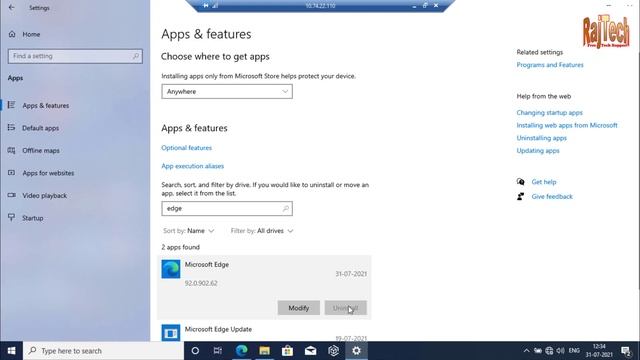Open the Windows Start menu
640x360 pixels.
11,351
